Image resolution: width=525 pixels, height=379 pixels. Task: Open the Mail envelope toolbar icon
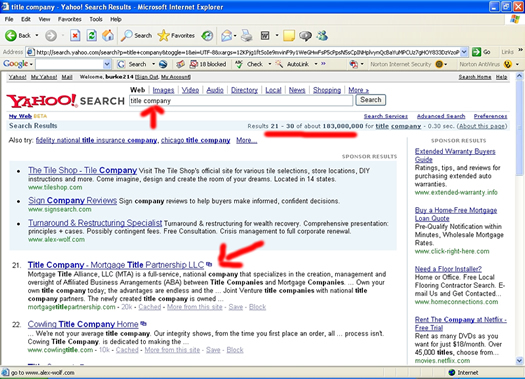226,35
